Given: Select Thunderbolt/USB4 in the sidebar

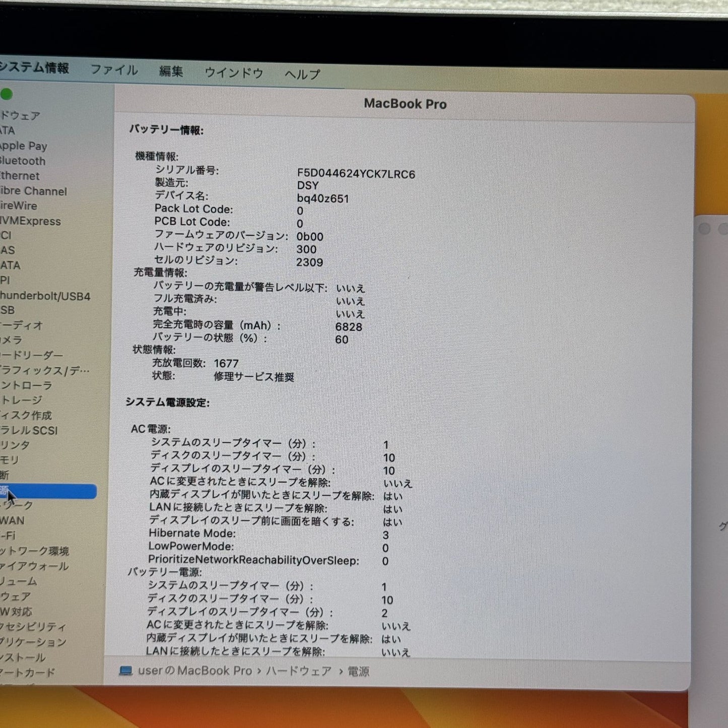Looking at the screenshot, I should tap(45, 296).
